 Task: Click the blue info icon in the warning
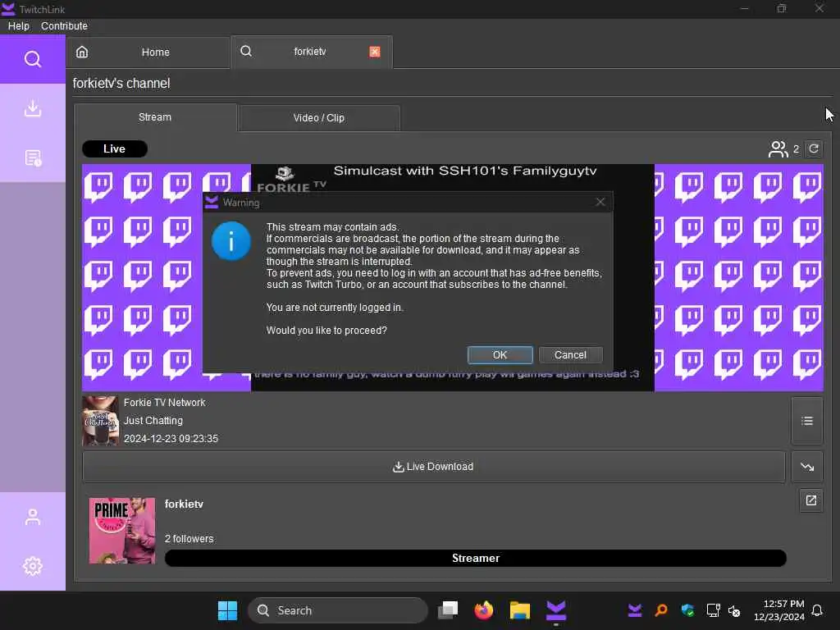point(231,242)
